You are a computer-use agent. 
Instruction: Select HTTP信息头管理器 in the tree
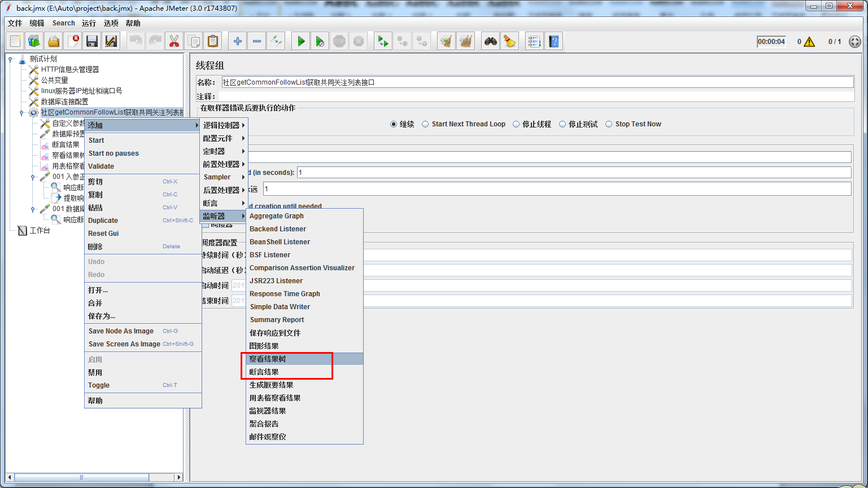[x=69, y=69]
